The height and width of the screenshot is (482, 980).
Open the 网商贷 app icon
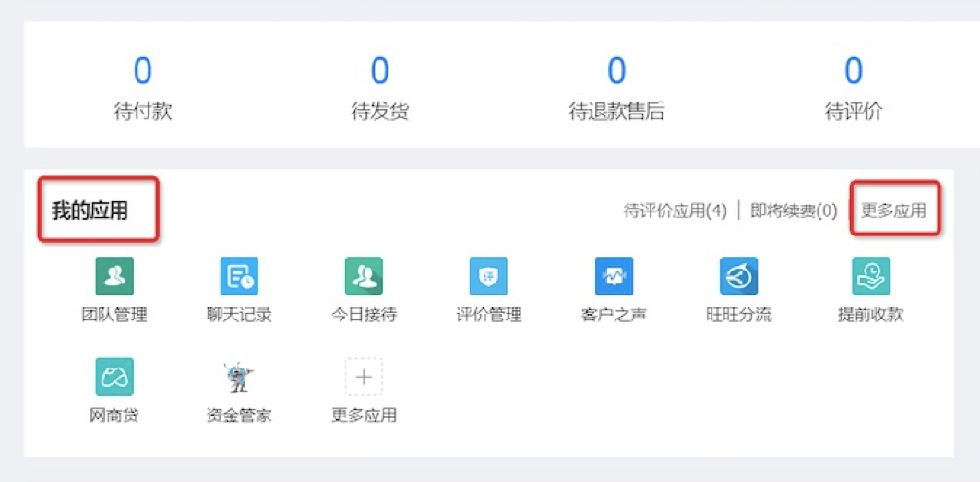[x=114, y=377]
